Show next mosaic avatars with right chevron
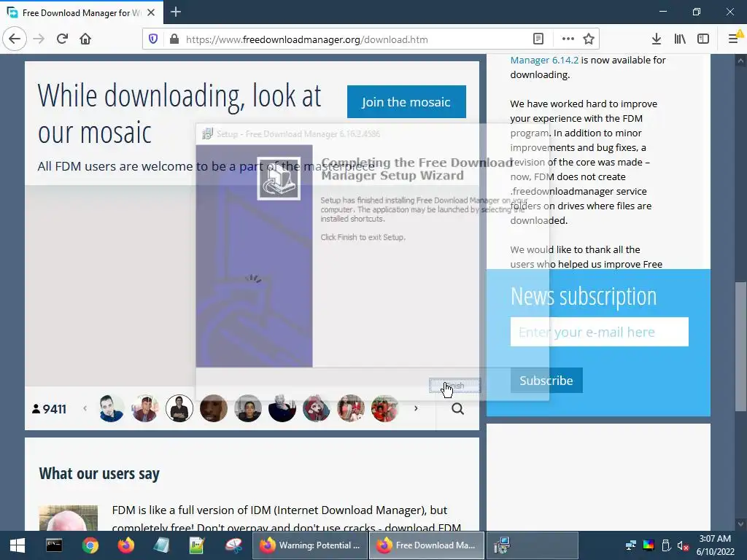This screenshot has width=747, height=560. point(416,408)
